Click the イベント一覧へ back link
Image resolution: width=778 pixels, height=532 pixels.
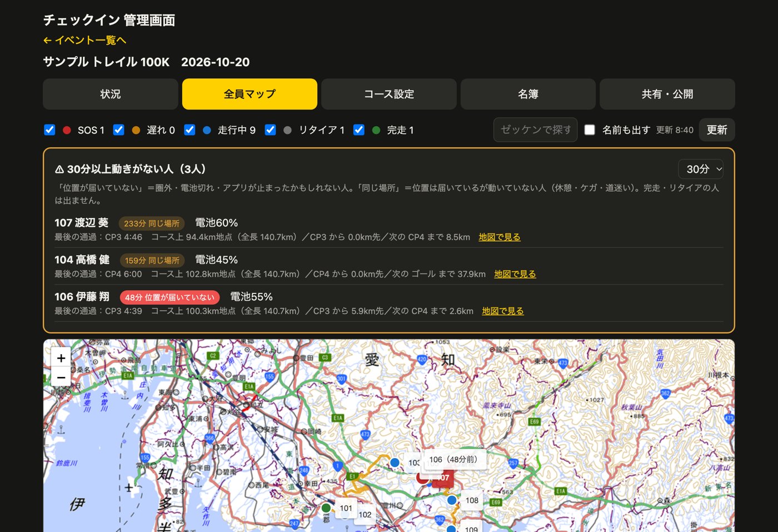85,40
